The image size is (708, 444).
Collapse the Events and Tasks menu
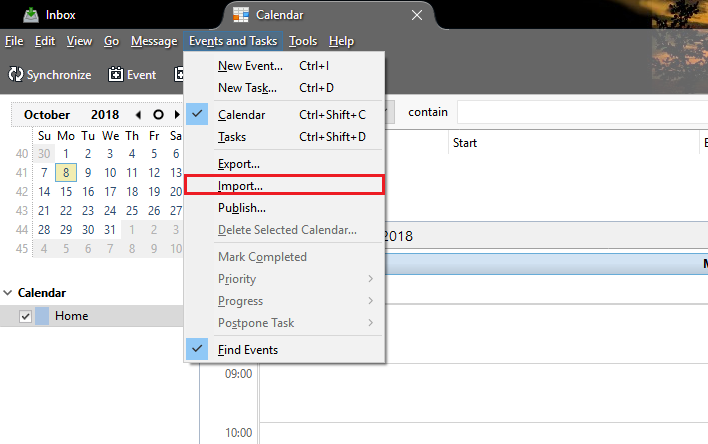click(x=233, y=41)
